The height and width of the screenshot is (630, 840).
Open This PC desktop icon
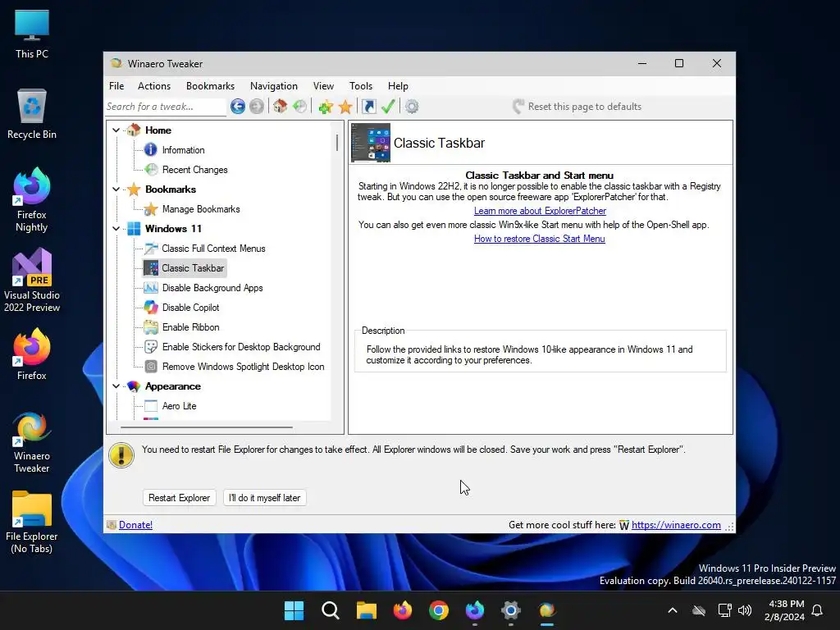[x=32, y=34]
